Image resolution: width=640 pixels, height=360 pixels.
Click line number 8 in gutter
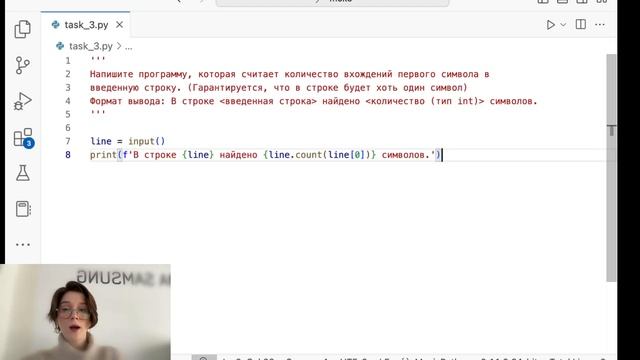pyautogui.click(x=68, y=155)
